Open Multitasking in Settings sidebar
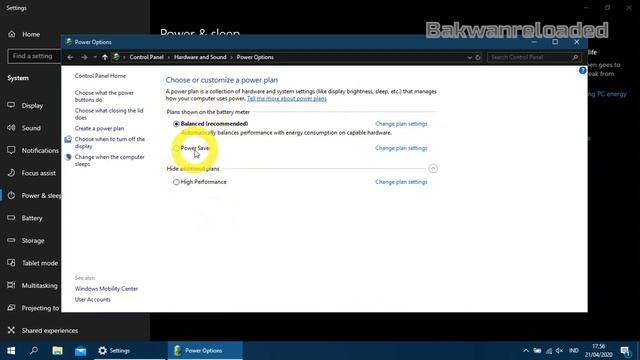This screenshot has width=640, height=360. point(31,285)
